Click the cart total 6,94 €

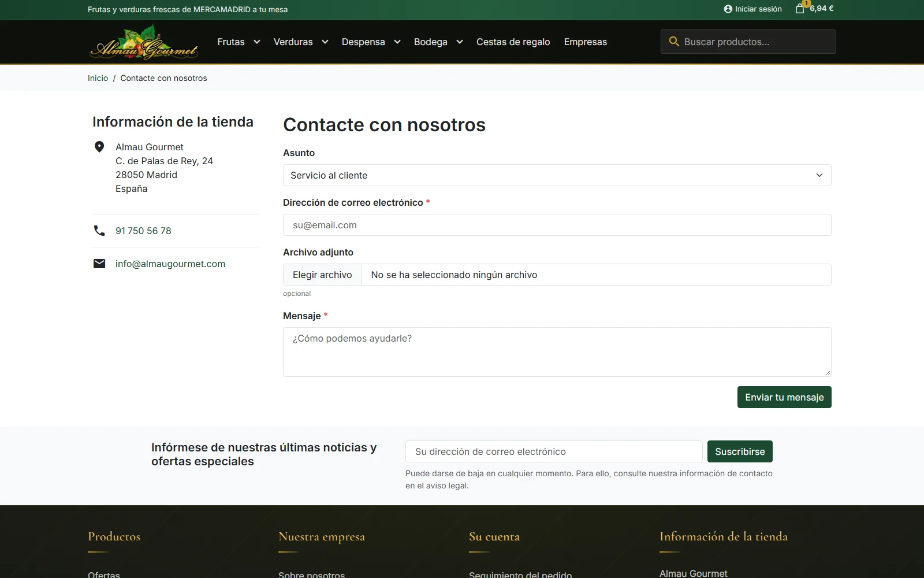click(822, 9)
